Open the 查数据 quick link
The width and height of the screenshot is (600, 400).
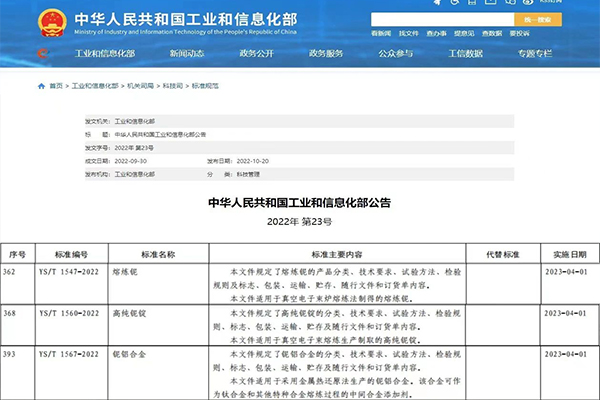pyautogui.click(x=492, y=34)
